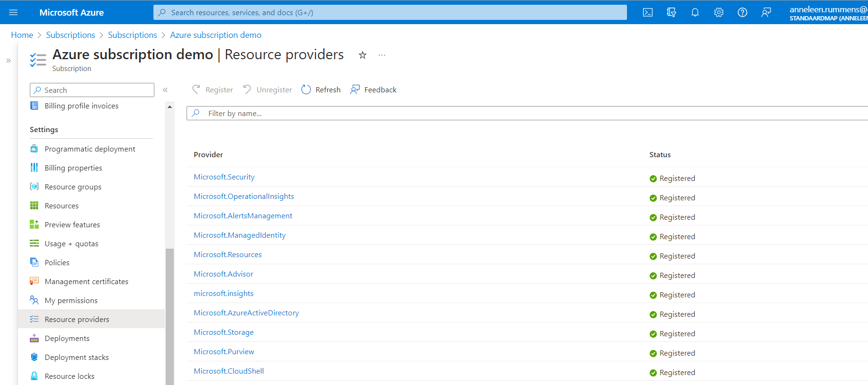The height and width of the screenshot is (385, 868).
Task: Favorite this page with the star icon
Action: point(363,55)
